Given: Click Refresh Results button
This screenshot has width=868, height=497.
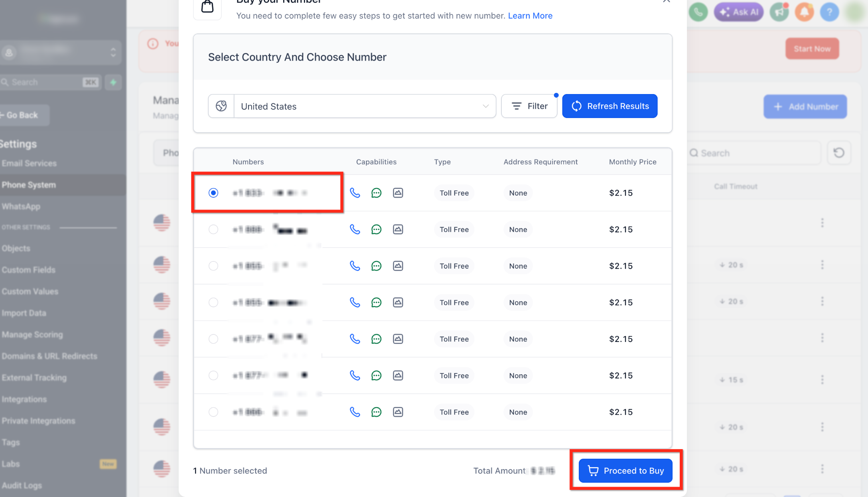Looking at the screenshot, I should tap(610, 106).
